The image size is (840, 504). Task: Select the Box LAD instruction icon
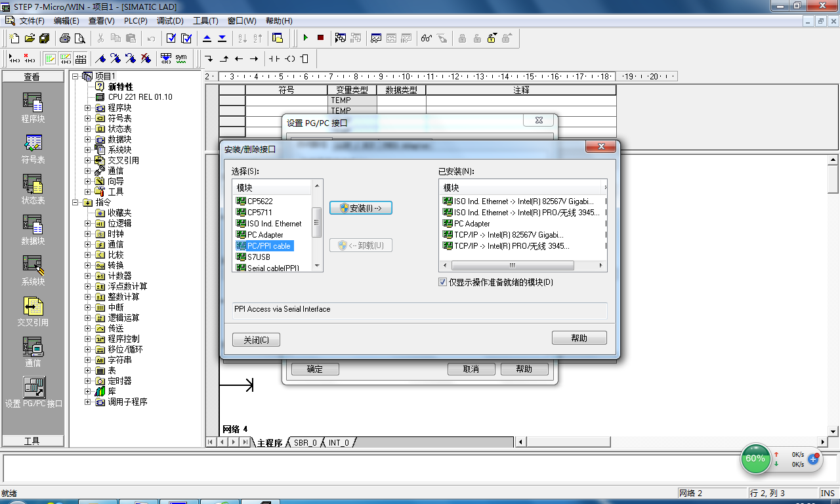click(304, 58)
